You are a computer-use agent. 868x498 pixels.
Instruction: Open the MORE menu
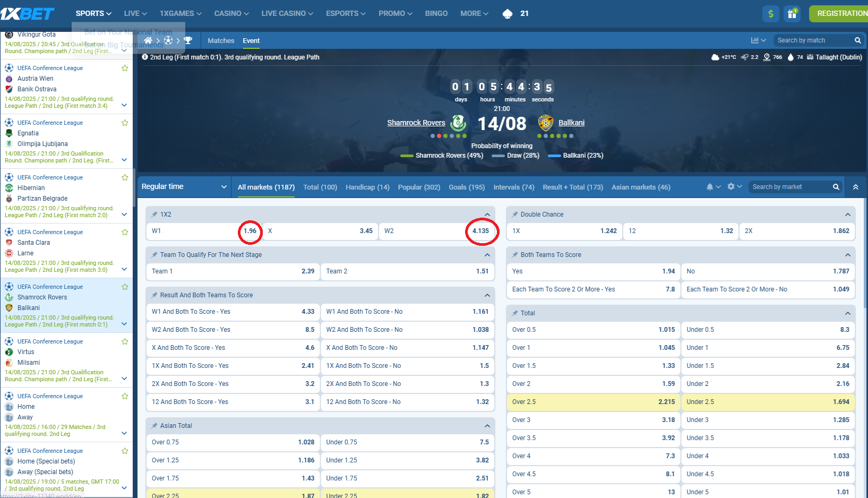(x=474, y=13)
